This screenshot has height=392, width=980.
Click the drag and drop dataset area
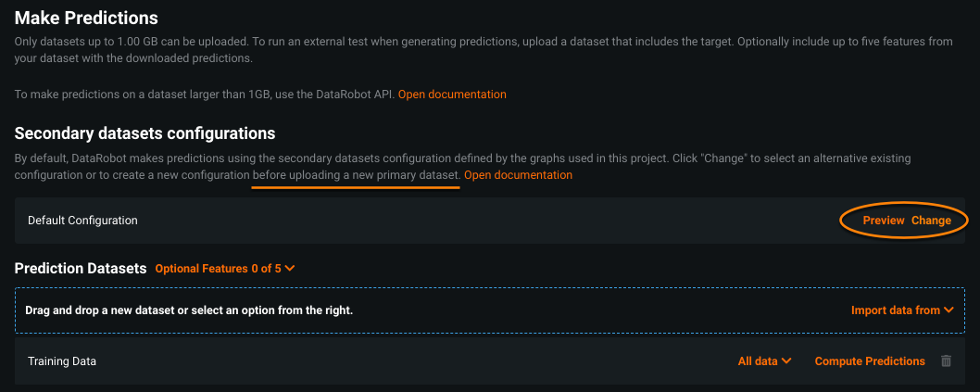[371, 310]
